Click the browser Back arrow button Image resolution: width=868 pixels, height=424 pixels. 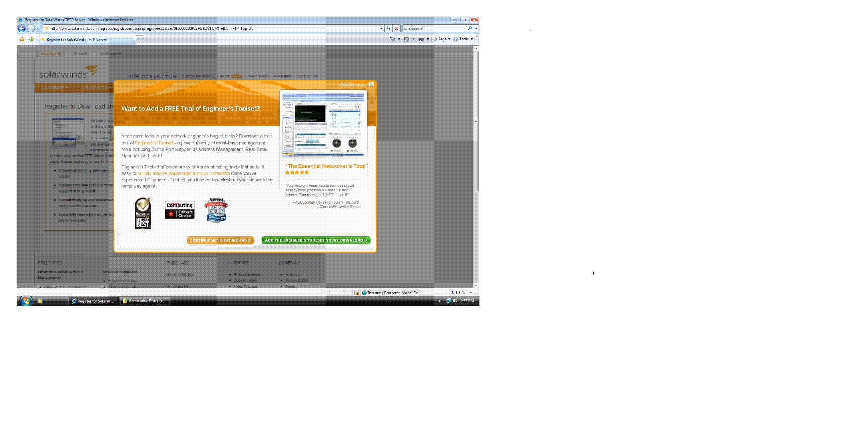[22, 28]
